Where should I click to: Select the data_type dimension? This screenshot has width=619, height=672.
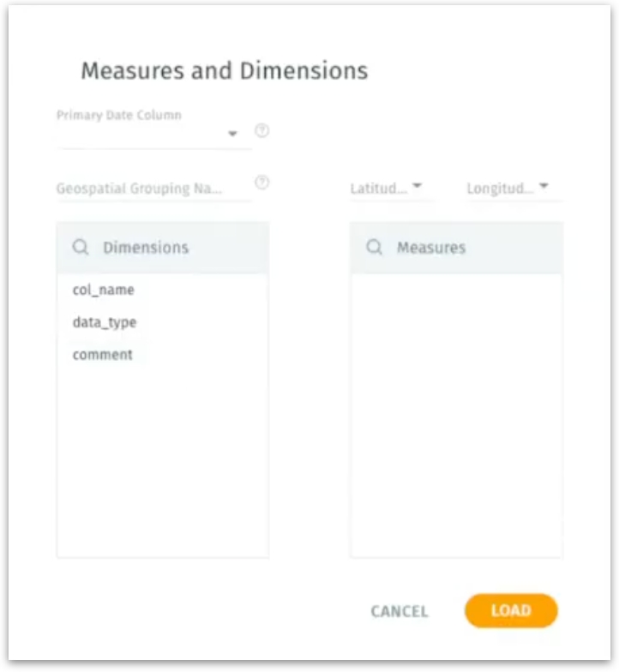point(105,322)
